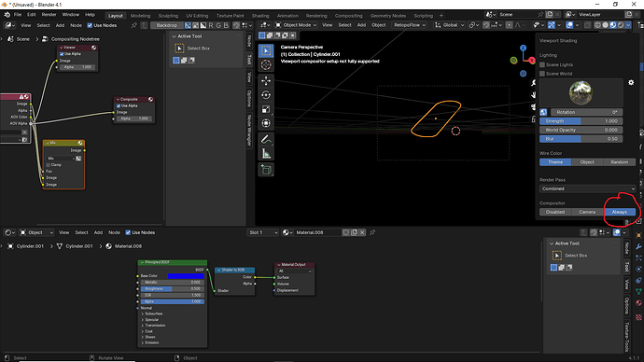Open the Render menu
The height and width of the screenshot is (362, 644).
coord(49,15)
